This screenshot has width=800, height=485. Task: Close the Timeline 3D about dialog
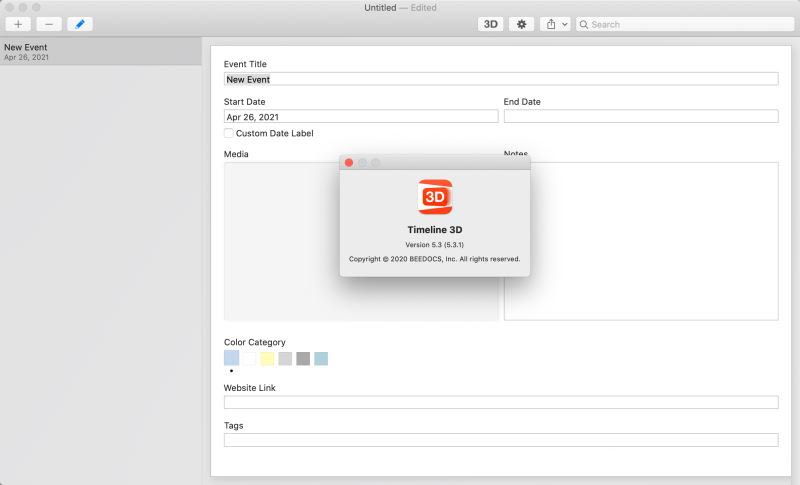pos(349,163)
